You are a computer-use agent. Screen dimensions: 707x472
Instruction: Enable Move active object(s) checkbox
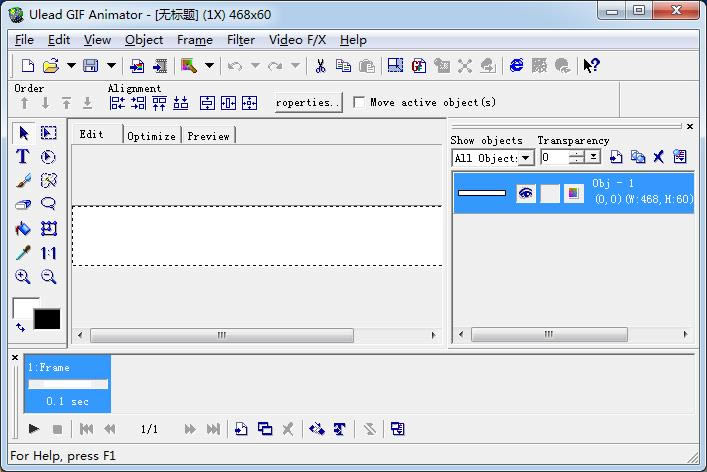(359, 102)
